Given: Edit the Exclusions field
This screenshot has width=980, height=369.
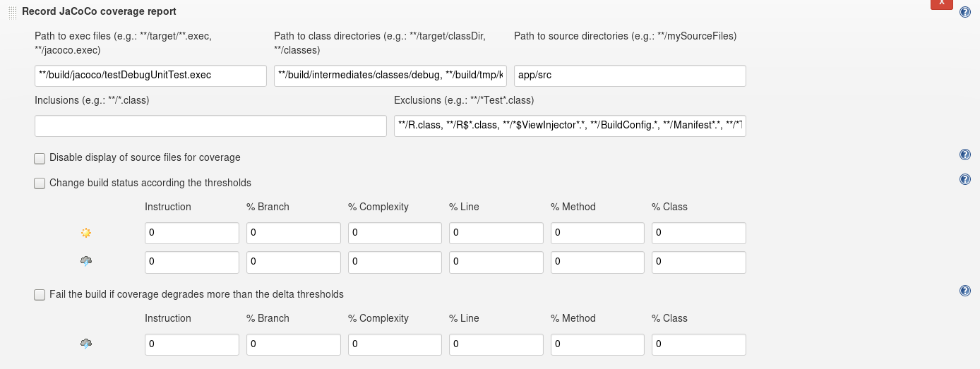Looking at the screenshot, I should point(570,126).
